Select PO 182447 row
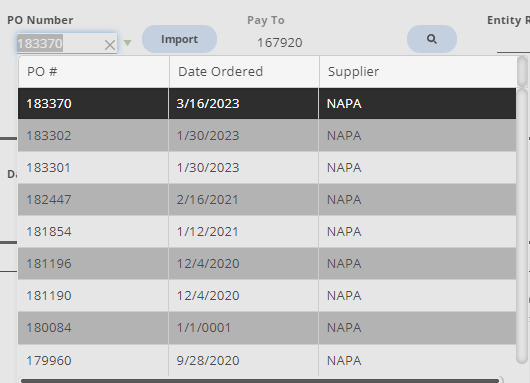The width and height of the screenshot is (530, 383). click(267, 199)
